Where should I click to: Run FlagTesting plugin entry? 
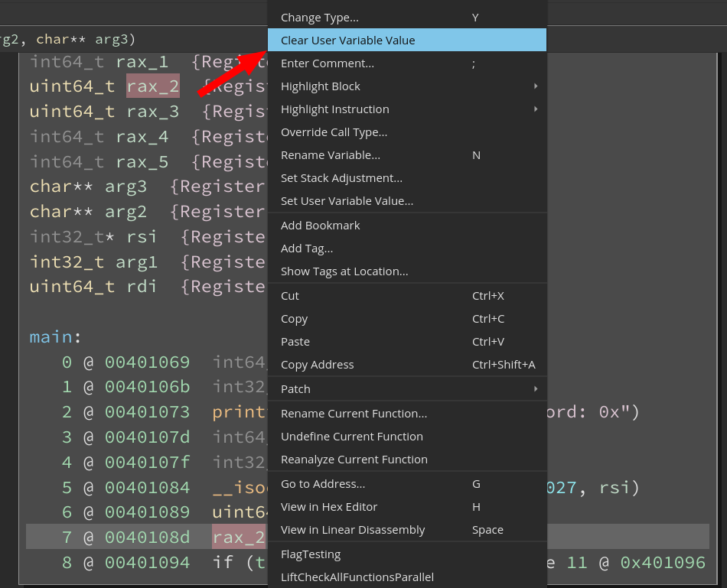tap(407, 554)
